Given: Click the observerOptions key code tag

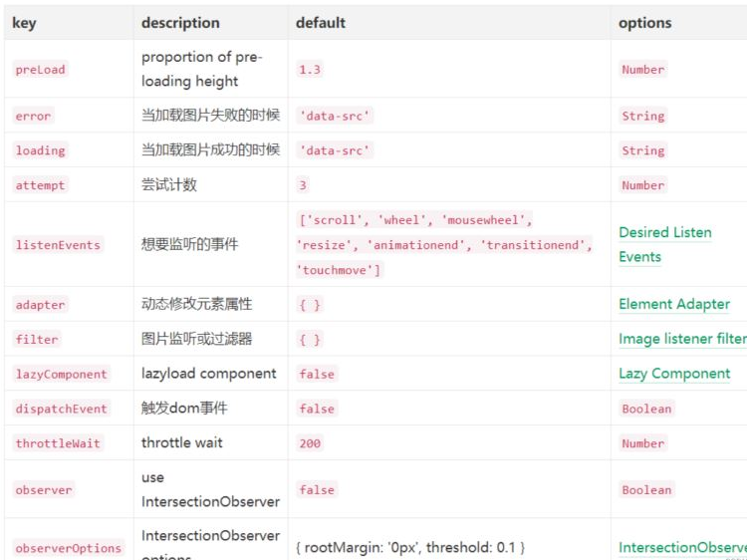Looking at the screenshot, I should (x=68, y=548).
